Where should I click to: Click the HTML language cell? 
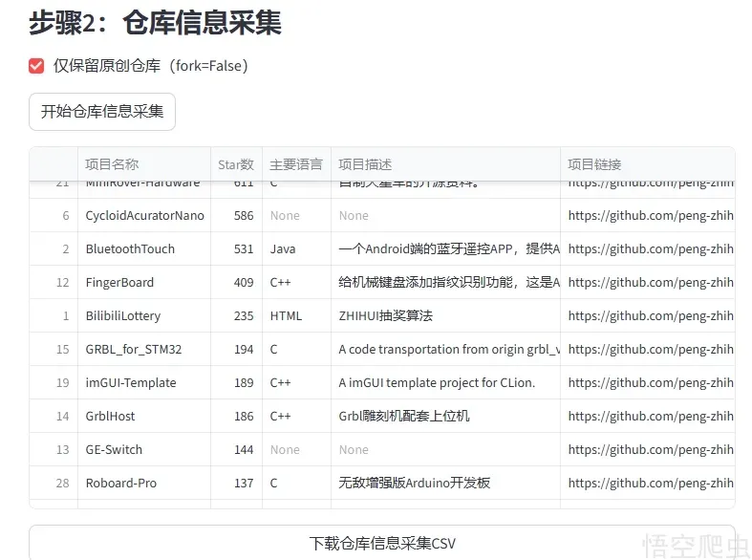(296, 316)
